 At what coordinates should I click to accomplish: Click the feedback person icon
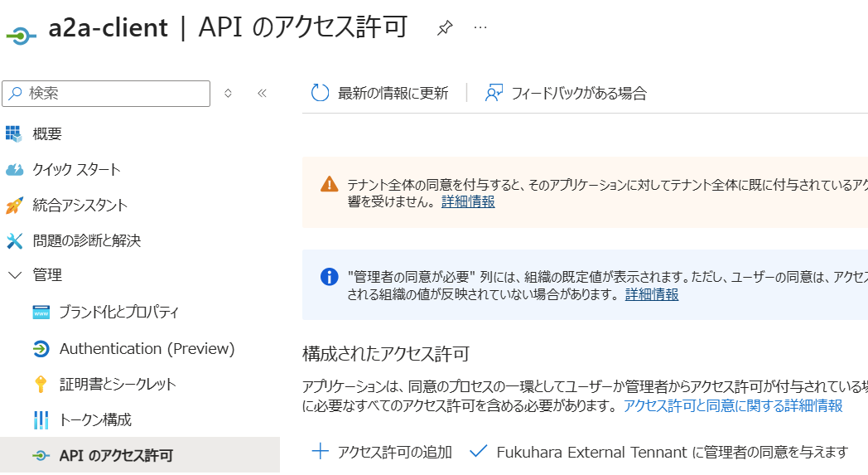point(494,93)
